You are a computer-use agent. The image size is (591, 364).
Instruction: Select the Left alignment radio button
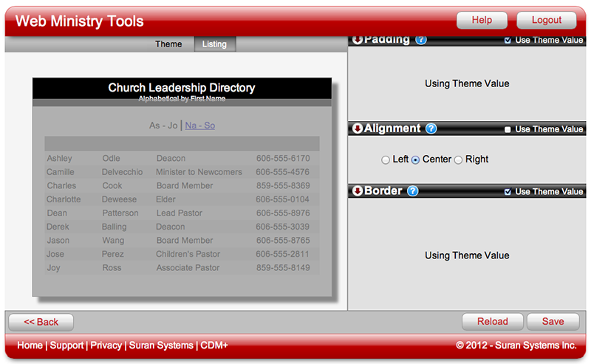click(385, 160)
